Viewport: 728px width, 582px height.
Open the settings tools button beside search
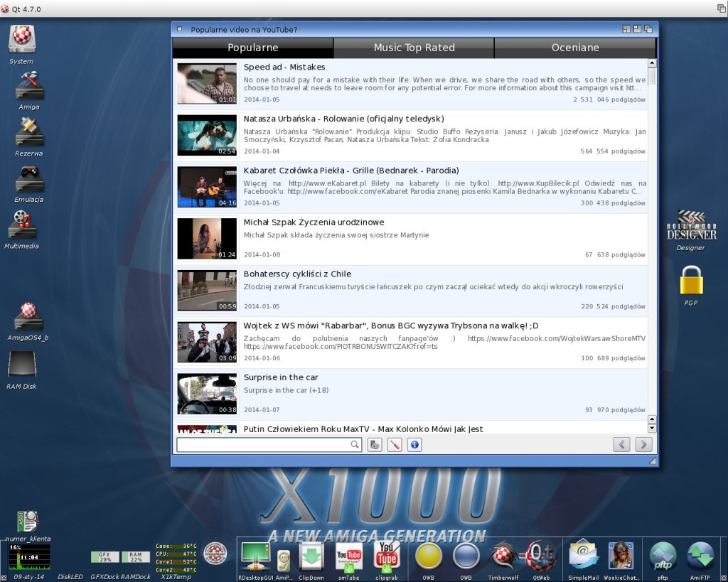point(395,445)
